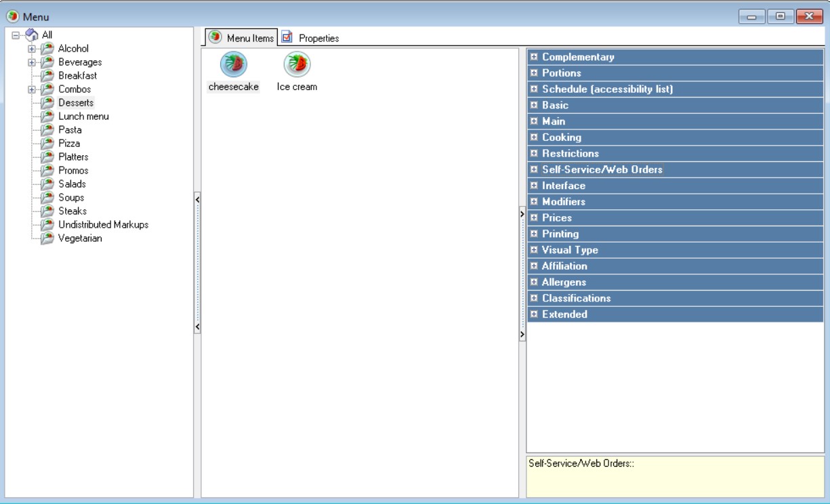Click the Lunch menu folder icon

click(x=47, y=117)
